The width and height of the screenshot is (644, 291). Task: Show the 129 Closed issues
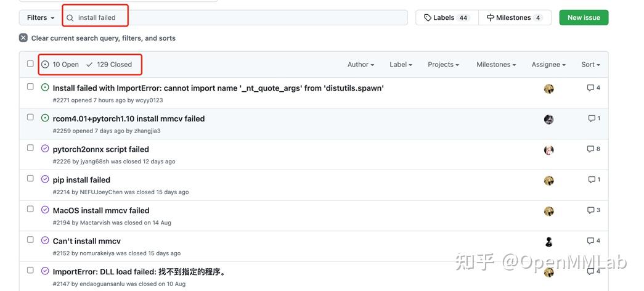coord(109,64)
